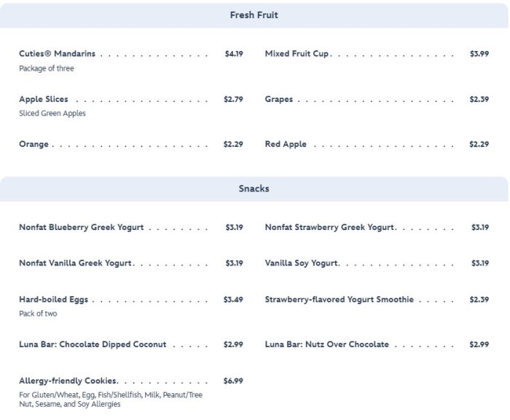Choose Luna Bar: Chocolate Dipped Coconut

tap(93, 344)
